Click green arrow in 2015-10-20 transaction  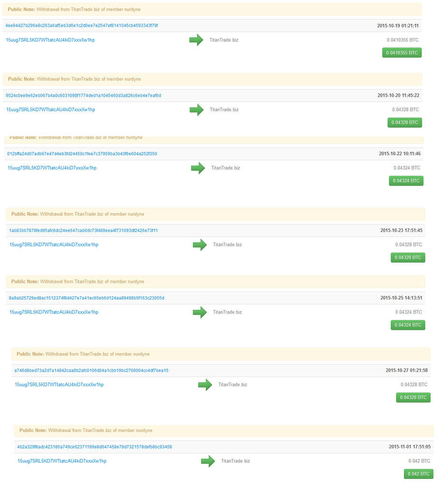pyautogui.click(x=196, y=110)
